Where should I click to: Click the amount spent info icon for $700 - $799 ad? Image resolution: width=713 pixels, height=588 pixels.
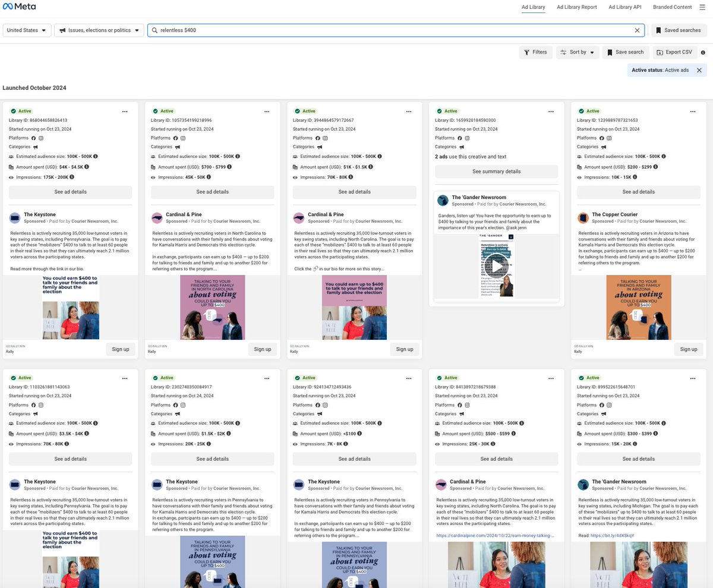coord(230,167)
